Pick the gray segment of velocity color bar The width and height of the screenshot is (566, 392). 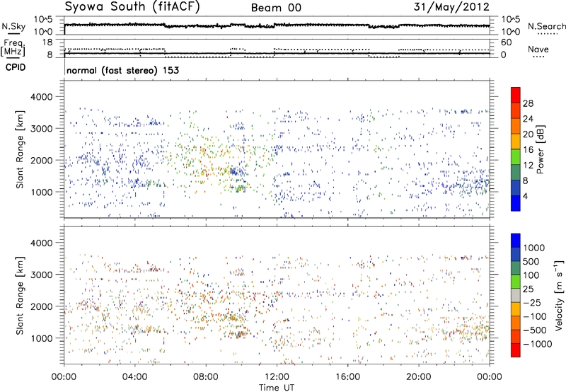[x=516, y=295]
